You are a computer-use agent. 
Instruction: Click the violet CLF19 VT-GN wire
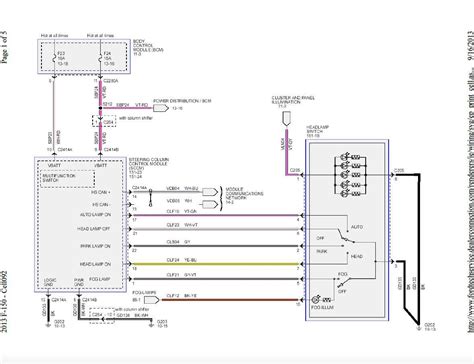click(x=216, y=215)
